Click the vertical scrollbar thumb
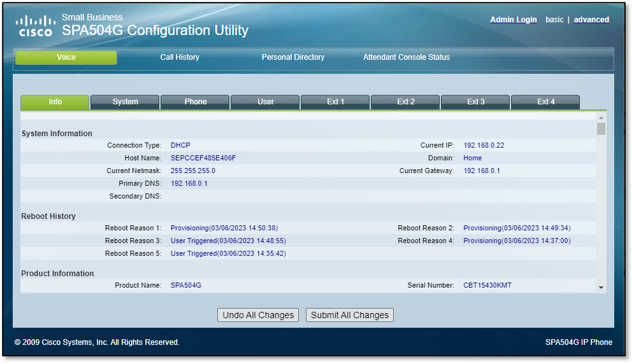Image resolution: width=634 pixels, height=364 pixels. click(x=602, y=129)
